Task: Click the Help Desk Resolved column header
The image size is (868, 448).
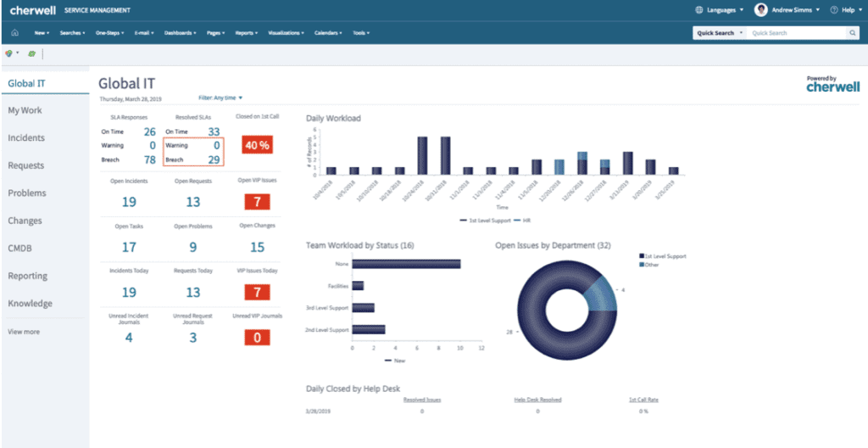Action: (537, 399)
